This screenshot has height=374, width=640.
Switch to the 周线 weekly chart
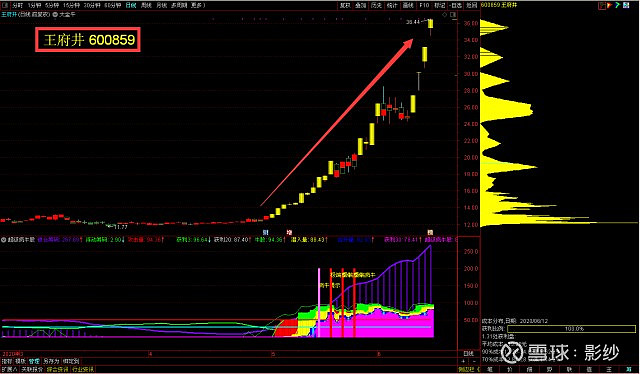pos(146,5)
